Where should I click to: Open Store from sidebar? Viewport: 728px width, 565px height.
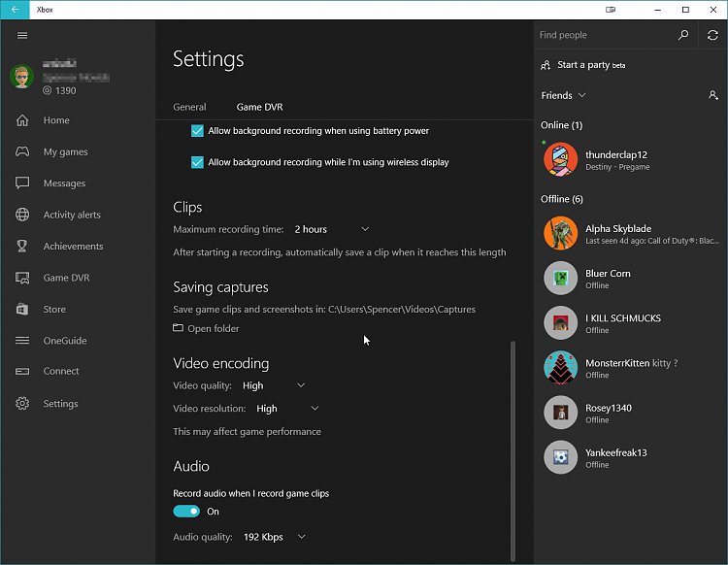pos(54,309)
